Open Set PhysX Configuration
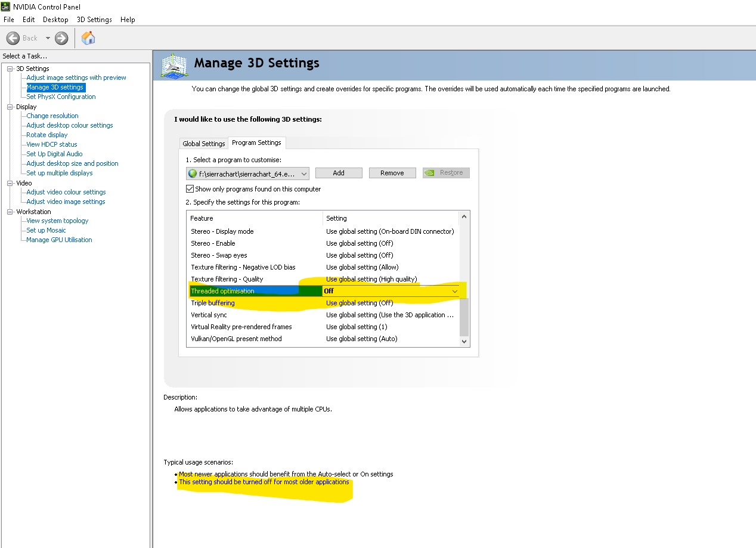The height and width of the screenshot is (548, 756). (61, 97)
